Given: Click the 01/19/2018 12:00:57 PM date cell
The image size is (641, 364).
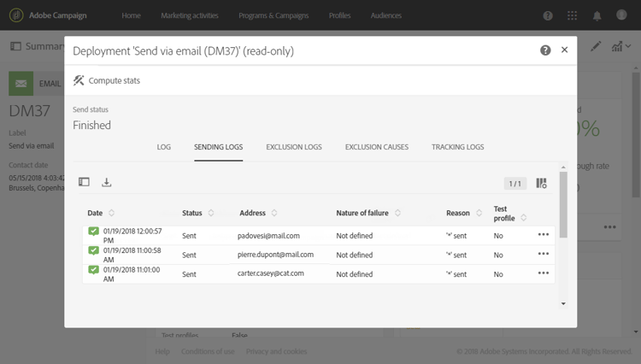Looking at the screenshot, I should coord(132,236).
